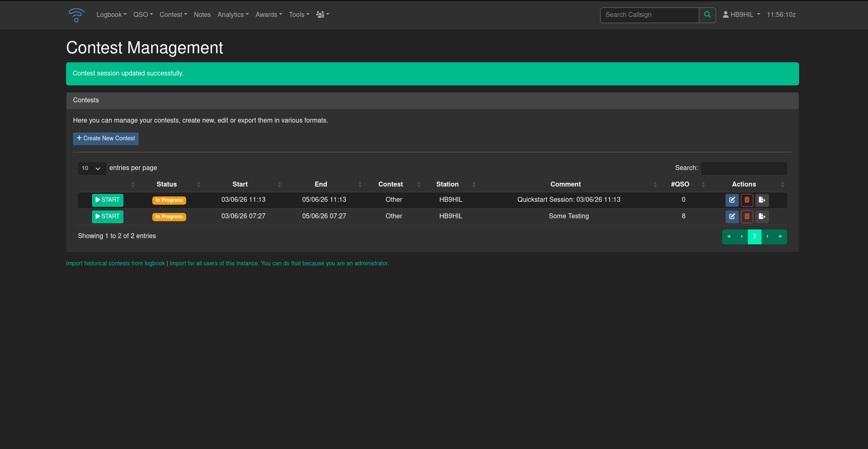
Task: Expand the entries per page selector
Action: point(92,168)
